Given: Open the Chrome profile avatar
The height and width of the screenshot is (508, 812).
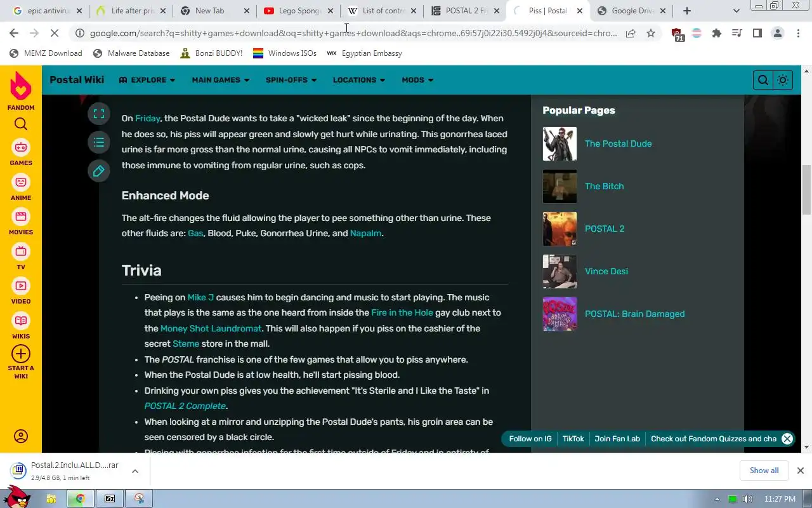Looking at the screenshot, I should [778, 33].
